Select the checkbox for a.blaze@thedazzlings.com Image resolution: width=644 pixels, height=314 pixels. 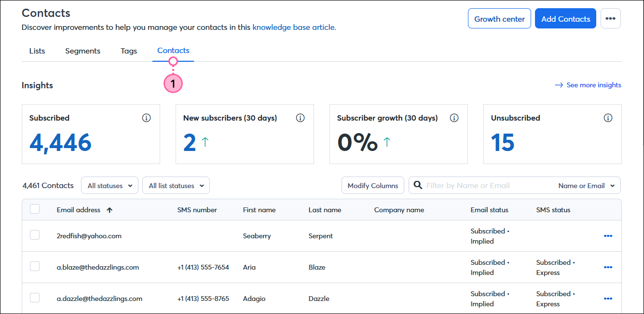pos(35,266)
